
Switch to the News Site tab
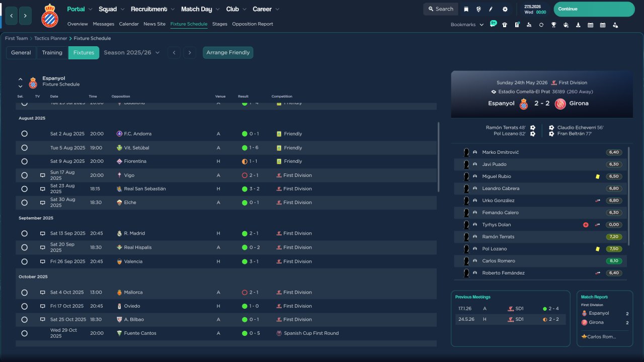tap(154, 24)
